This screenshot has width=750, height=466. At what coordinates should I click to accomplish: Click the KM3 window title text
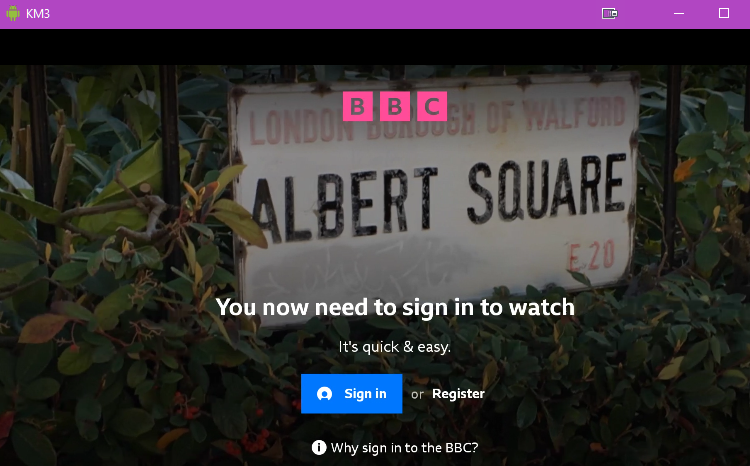click(38, 14)
